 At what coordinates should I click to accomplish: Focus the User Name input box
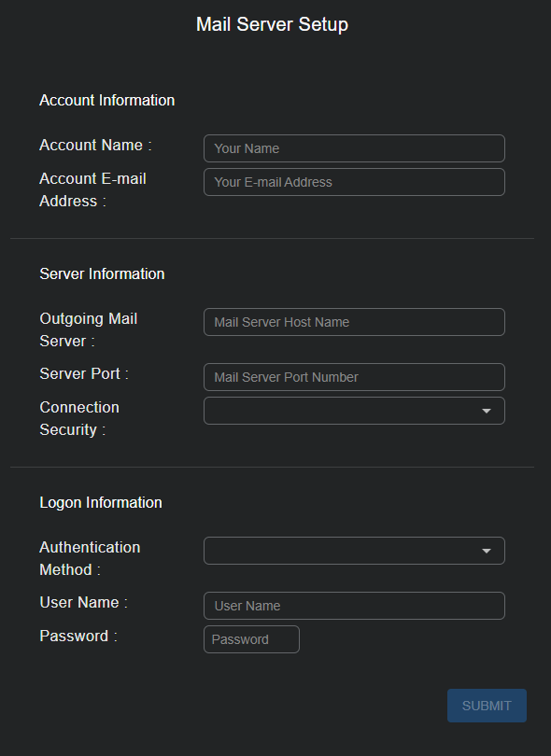pyautogui.click(x=353, y=606)
